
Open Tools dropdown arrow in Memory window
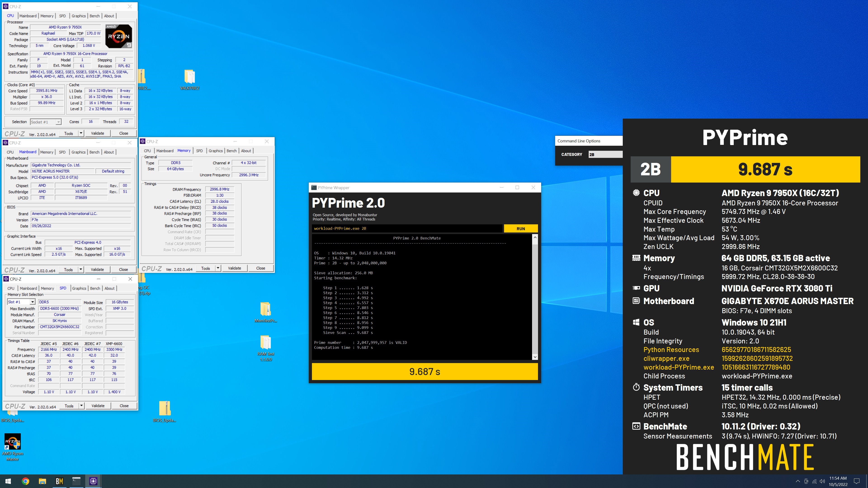pyautogui.click(x=218, y=268)
